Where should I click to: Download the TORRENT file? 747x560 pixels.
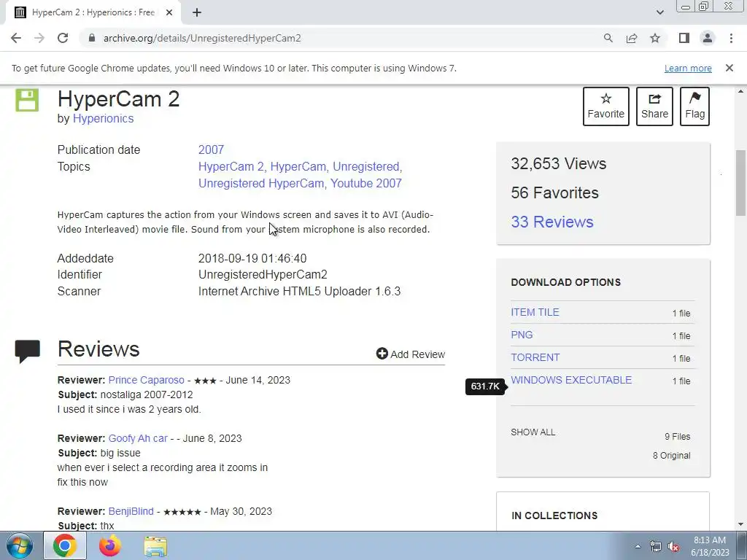pyautogui.click(x=535, y=357)
